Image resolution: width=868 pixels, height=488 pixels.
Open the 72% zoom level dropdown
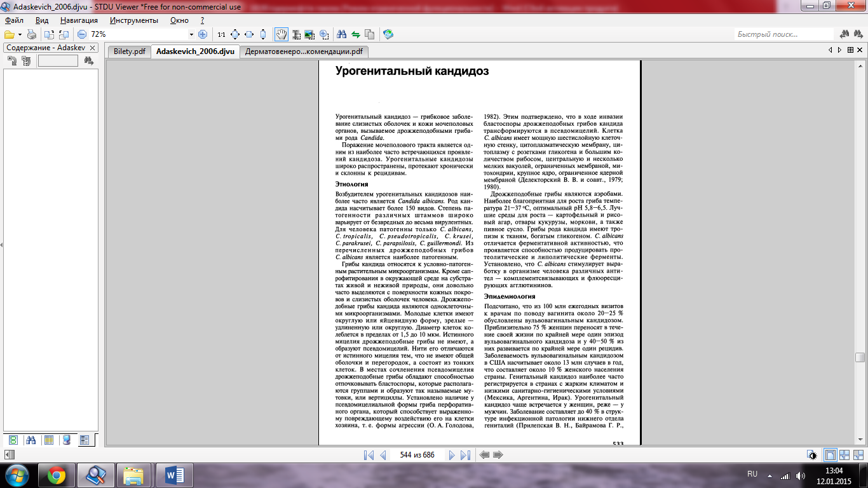(x=191, y=34)
